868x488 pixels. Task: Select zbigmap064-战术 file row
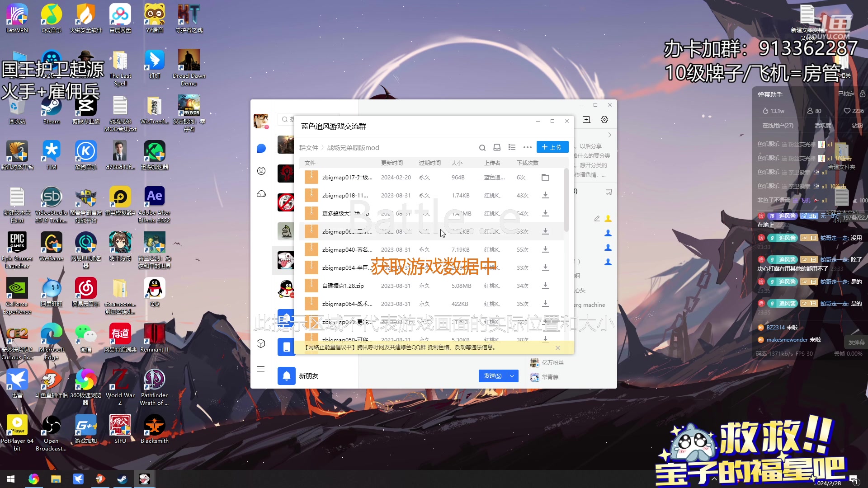[x=432, y=304]
